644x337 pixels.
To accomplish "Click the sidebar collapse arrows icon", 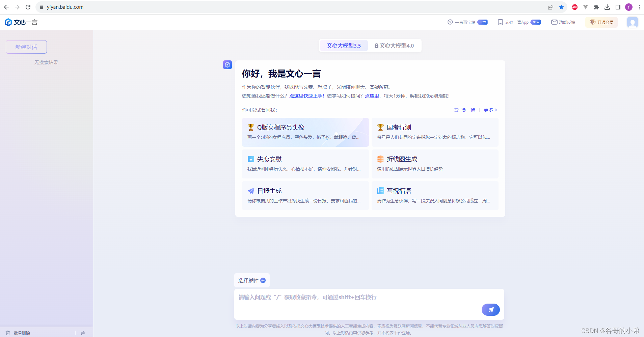I will [x=83, y=333].
